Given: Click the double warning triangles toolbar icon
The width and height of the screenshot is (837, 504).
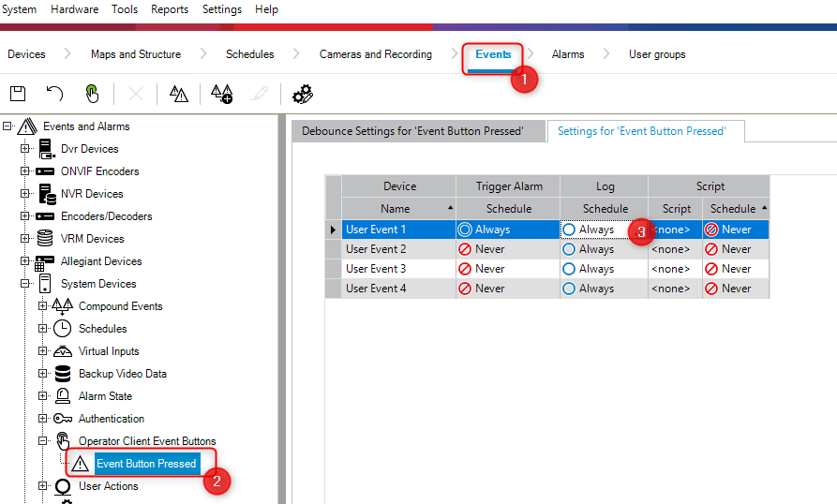Looking at the screenshot, I should tap(178, 93).
